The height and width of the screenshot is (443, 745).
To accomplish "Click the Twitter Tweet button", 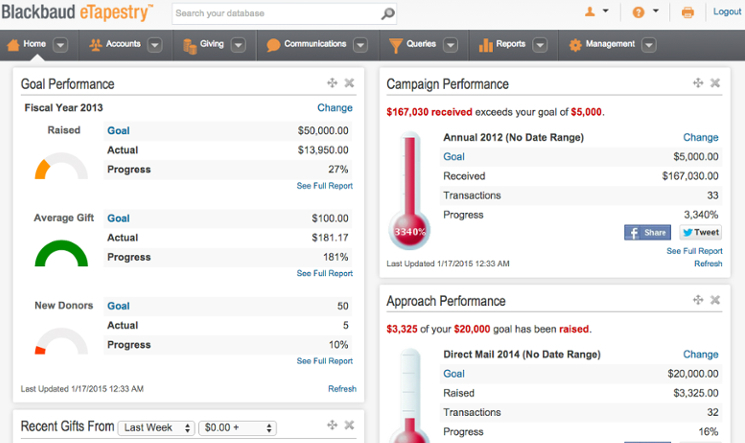I will coord(701,232).
